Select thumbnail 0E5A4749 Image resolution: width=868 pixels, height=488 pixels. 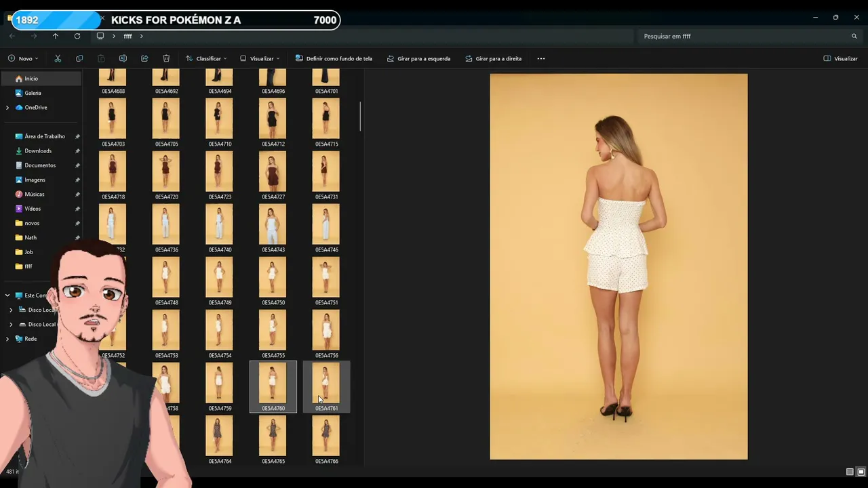[220, 281]
